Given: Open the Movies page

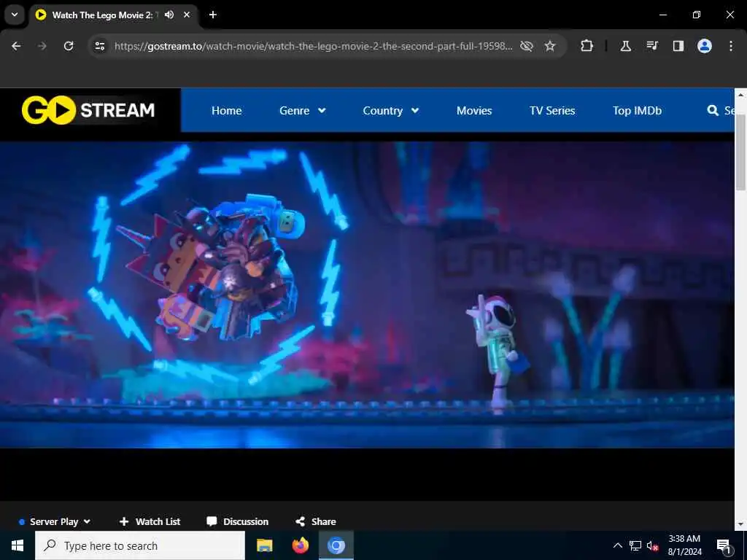Looking at the screenshot, I should point(474,111).
